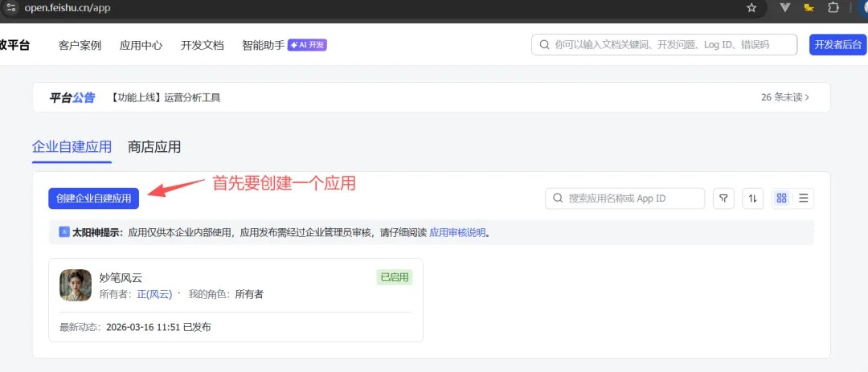Image resolution: width=868 pixels, height=372 pixels.
Task: Click the browser address bar URL
Action: coord(67,8)
